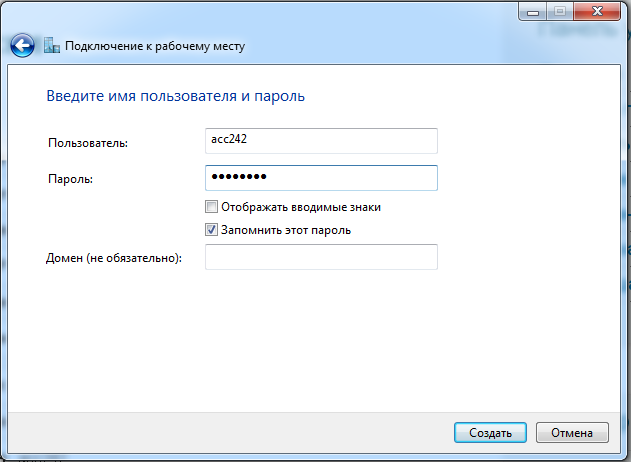The height and width of the screenshot is (462, 631).
Task: Click the Отображать вводимые знаки label text
Action: 300,207
